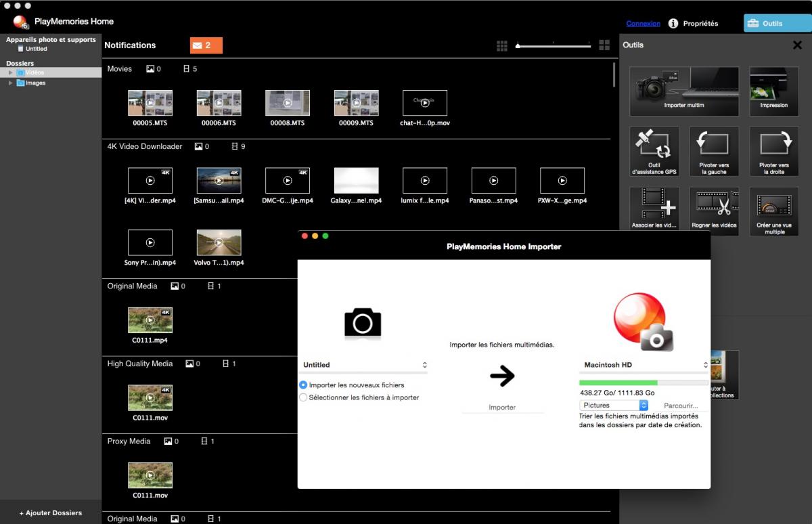Adjust the thumbnail size slider

click(554, 45)
